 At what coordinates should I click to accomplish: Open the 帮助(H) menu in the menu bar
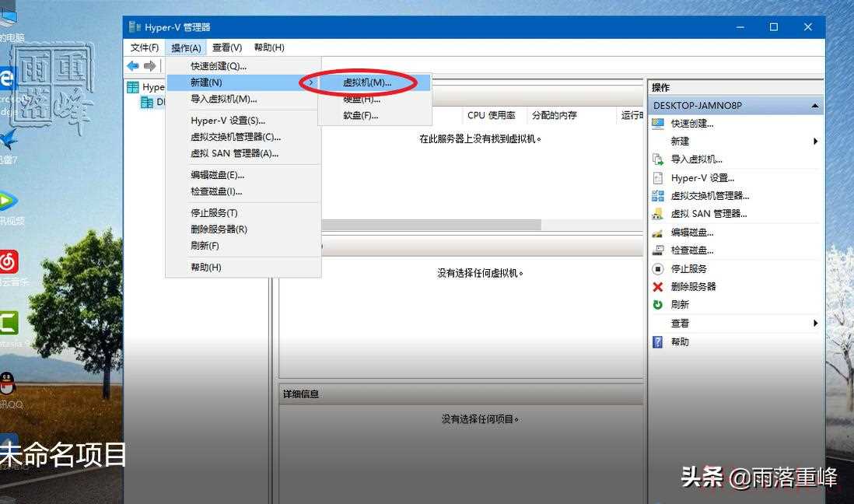[x=269, y=48]
